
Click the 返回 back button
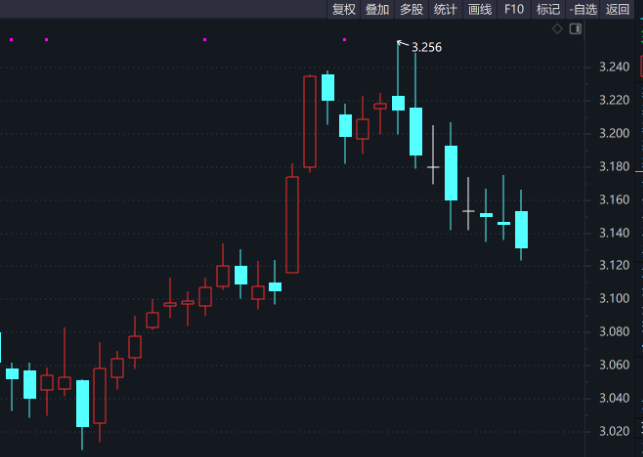click(617, 9)
